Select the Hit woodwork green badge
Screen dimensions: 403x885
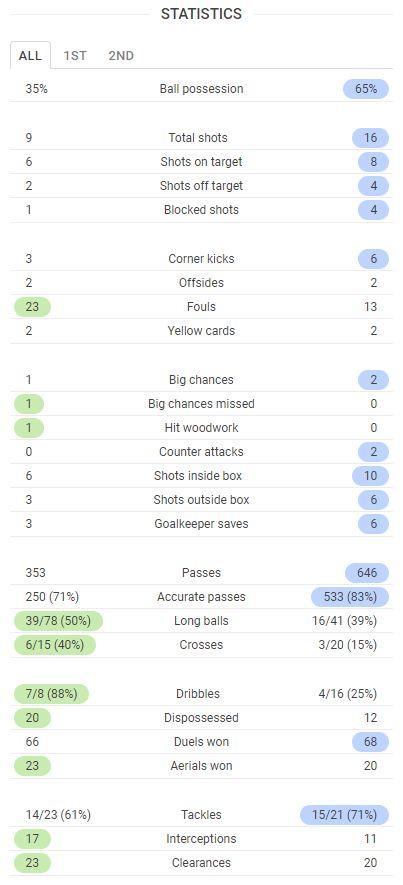coord(29,428)
